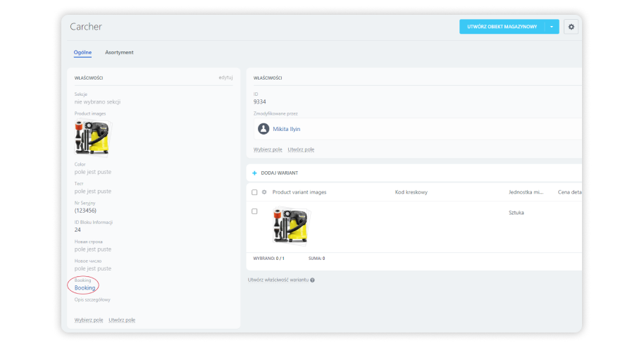Check the Sztuka variant row checkbox
Screen dimensions: 644x348
[254, 211]
